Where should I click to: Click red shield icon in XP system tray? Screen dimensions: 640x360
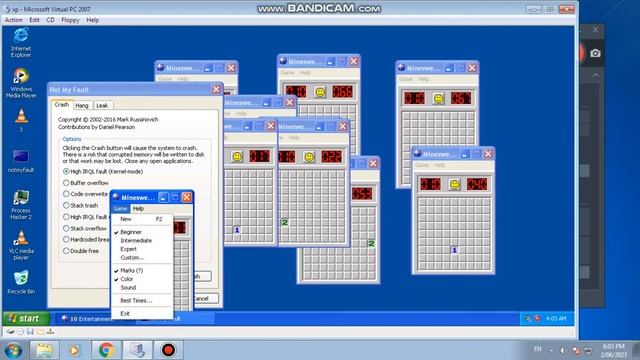[x=537, y=318]
